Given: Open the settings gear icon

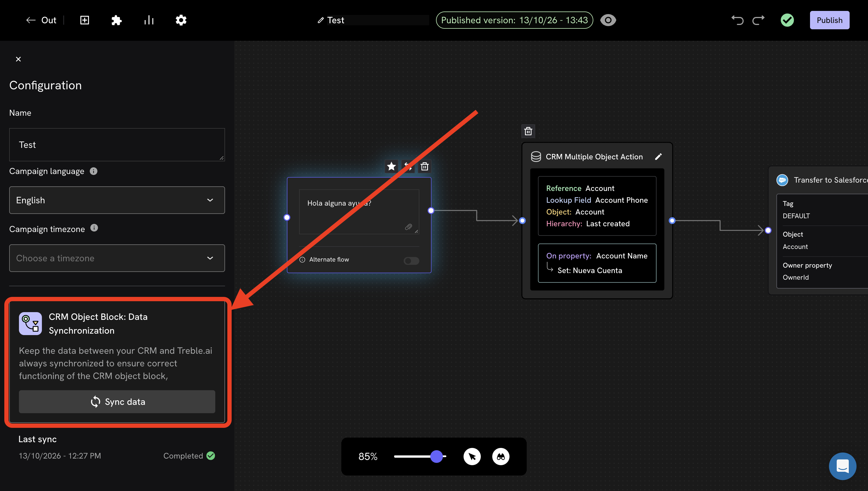Looking at the screenshot, I should [181, 20].
